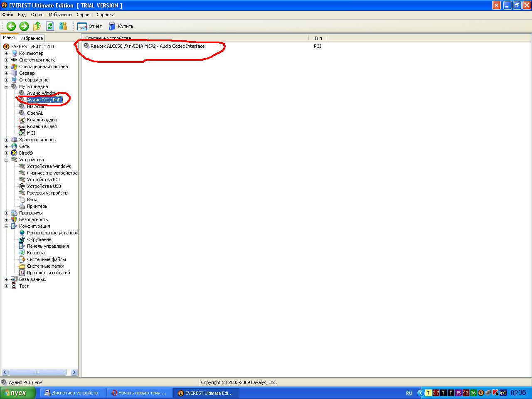Click the sidebar horizontal scrollbar left arrow
This screenshot has width=532, height=399.
point(5,372)
